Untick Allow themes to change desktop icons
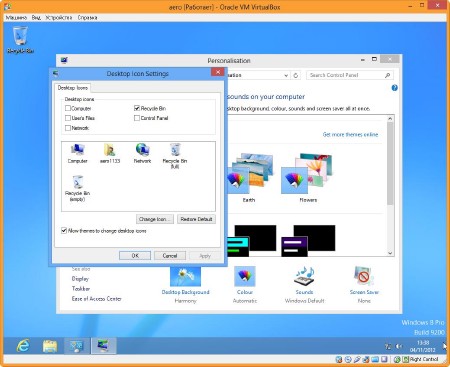The height and width of the screenshot is (367, 450). pos(64,231)
